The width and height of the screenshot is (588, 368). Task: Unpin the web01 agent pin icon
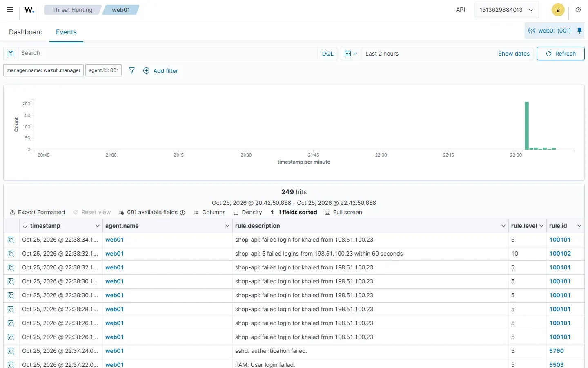pyautogui.click(x=579, y=31)
